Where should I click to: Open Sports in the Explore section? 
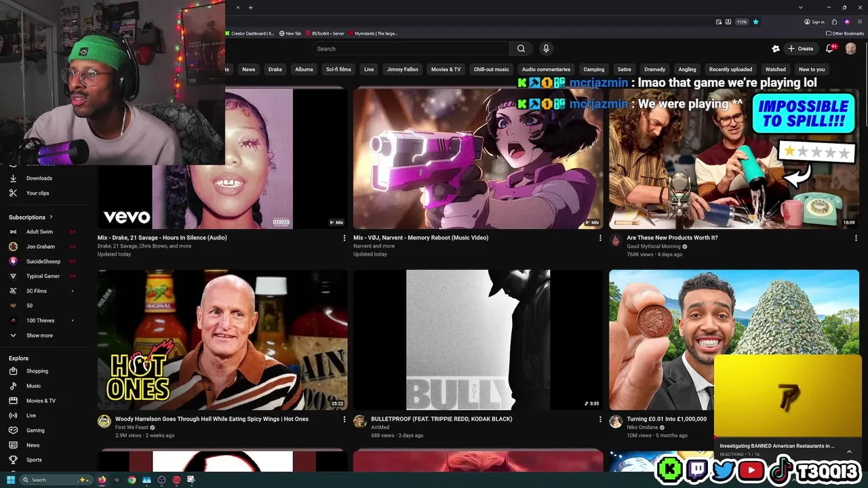(34, 460)
